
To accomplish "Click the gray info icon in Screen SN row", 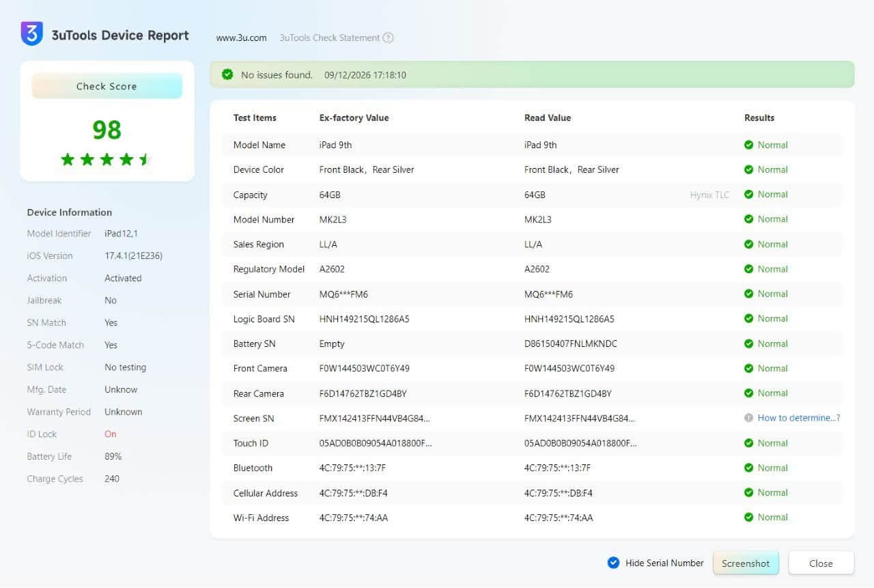I will pos(749,418).
